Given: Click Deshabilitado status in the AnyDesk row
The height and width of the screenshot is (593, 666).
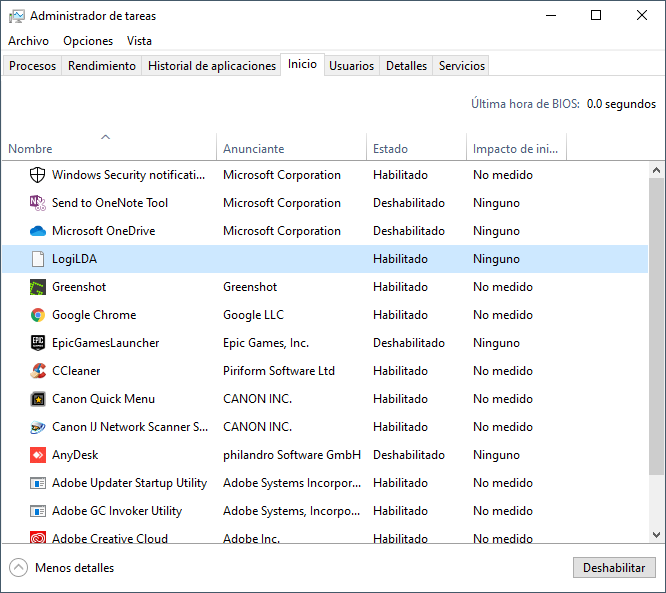Looking at the screenshot, I should tap(409, 455).
